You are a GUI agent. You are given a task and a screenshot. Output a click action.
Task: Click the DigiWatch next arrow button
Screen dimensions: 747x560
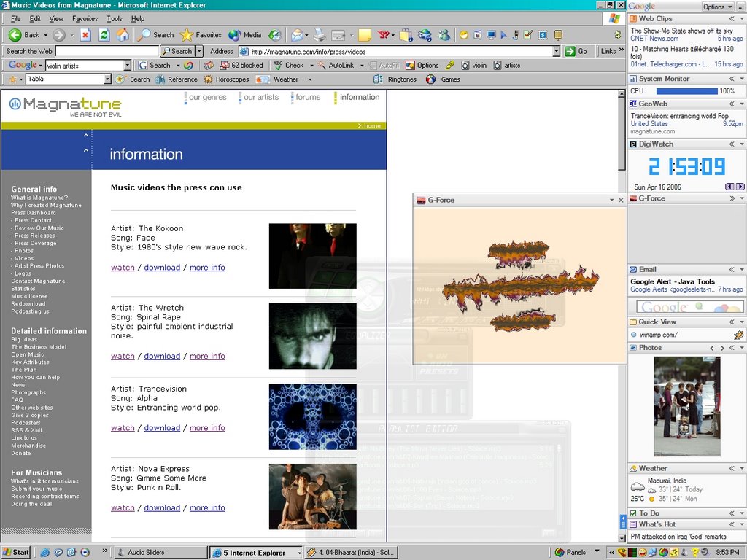coord(740,187)
